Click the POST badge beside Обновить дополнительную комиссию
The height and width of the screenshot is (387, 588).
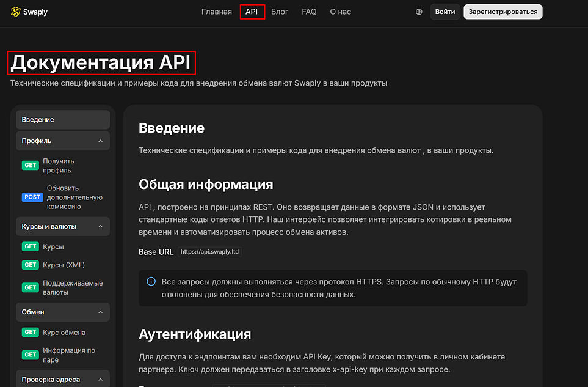pos(32,197)
